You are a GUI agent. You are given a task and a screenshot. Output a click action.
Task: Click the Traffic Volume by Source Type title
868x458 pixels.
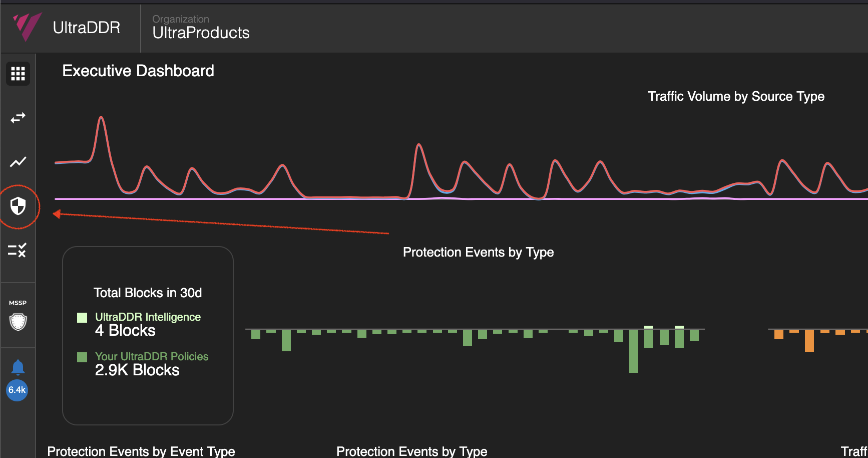pyautogui.click(x=736, y=96)
